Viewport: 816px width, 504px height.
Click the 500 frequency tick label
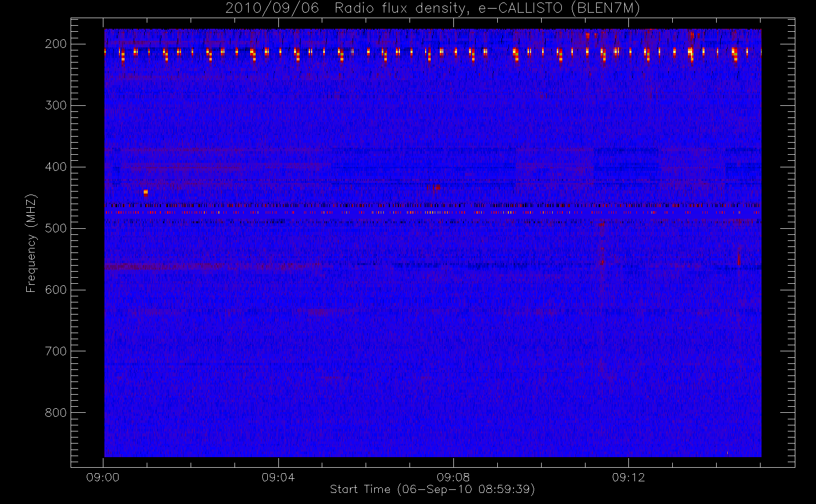click(55, 228)
